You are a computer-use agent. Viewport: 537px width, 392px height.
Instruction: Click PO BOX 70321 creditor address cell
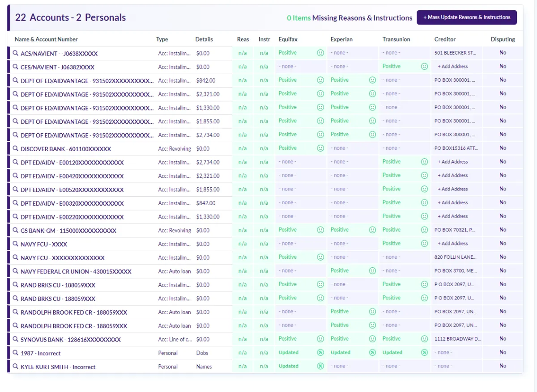point(455,230)
